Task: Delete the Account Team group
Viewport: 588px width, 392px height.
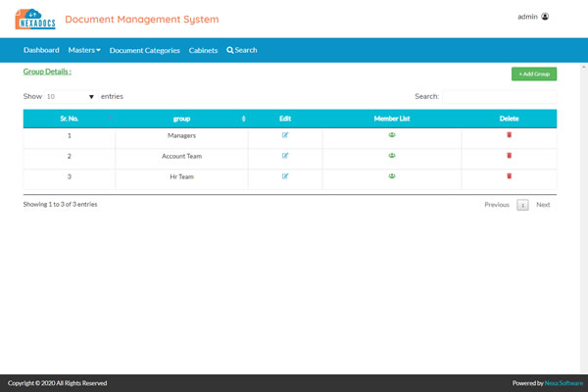Action: [509, 155]
